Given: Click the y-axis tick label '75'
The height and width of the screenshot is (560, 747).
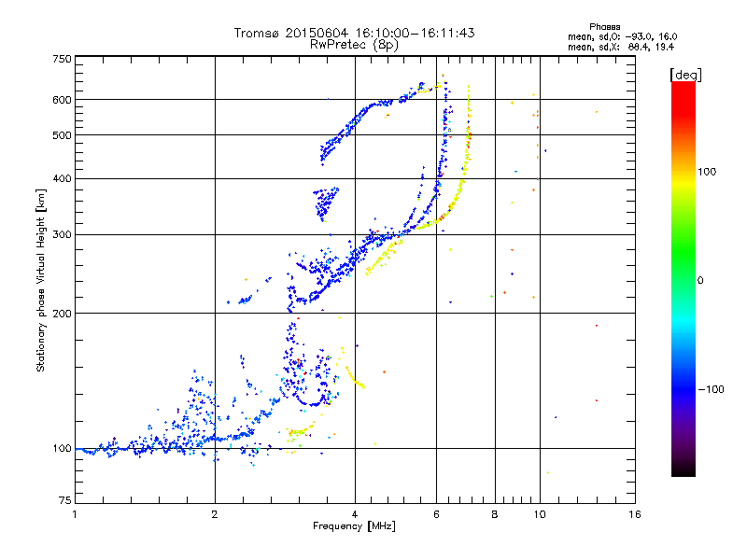Looking at the screenshot, I should pyautogui.click(x=65, y=500).
